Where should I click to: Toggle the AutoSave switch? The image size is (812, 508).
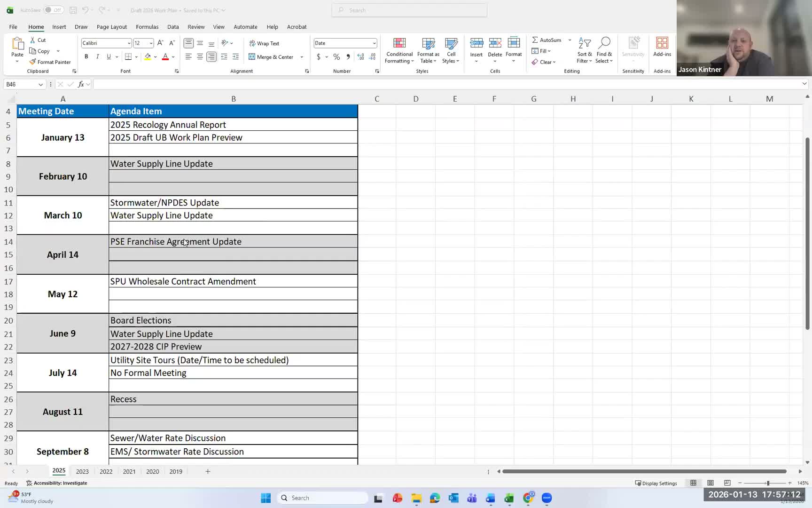pos(54,10)
